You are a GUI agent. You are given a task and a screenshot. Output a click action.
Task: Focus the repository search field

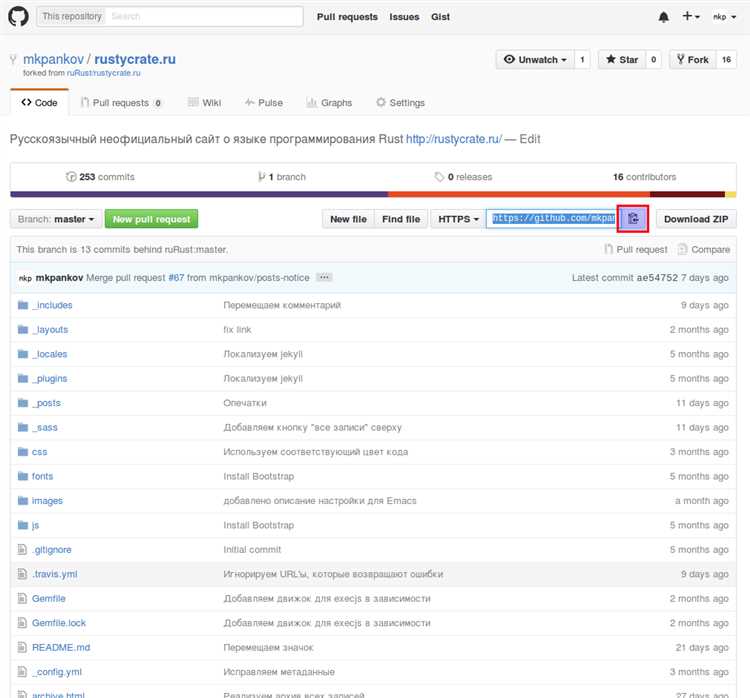click(x=204, y=16)
